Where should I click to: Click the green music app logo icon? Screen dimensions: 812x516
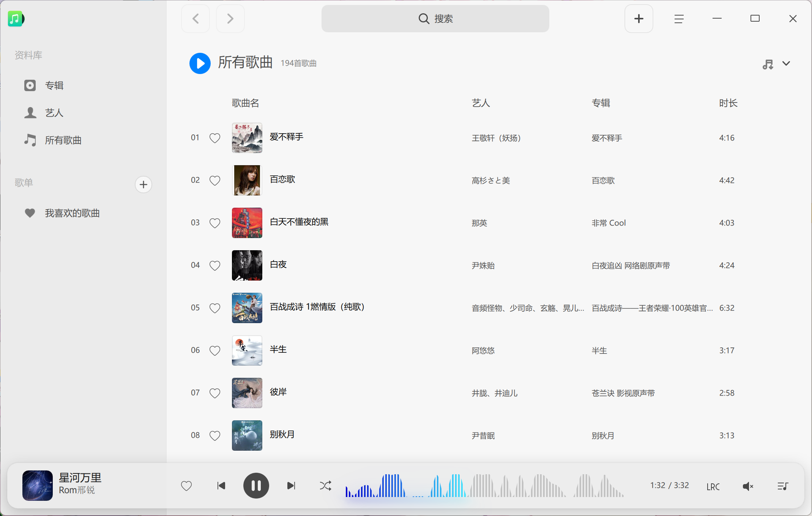(x=16, y=19)
